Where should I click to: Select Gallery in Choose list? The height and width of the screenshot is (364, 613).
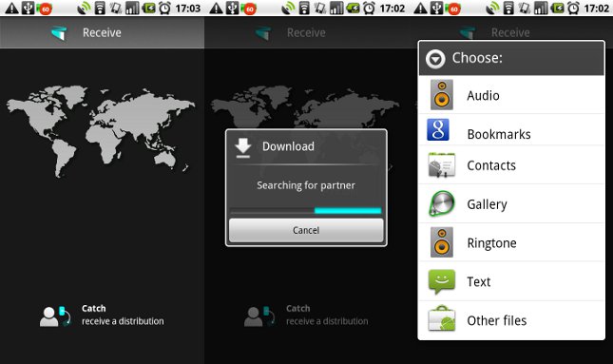point(511,203)
